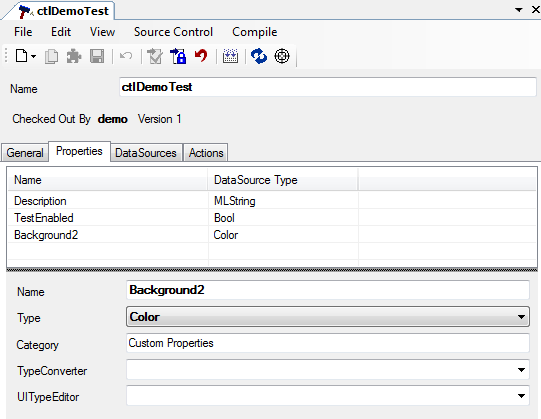Click the ctlDemoTest tab icon

pos(26,11)
